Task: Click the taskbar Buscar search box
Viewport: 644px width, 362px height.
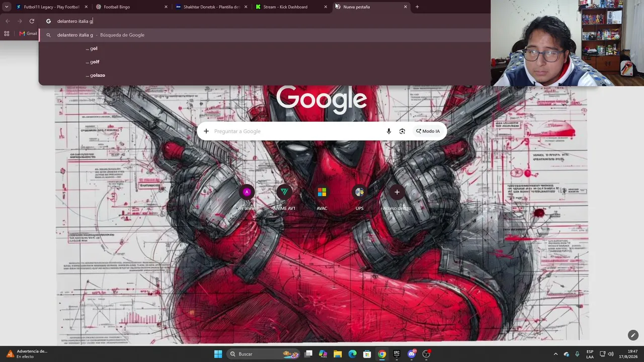Action: [263, 354]
